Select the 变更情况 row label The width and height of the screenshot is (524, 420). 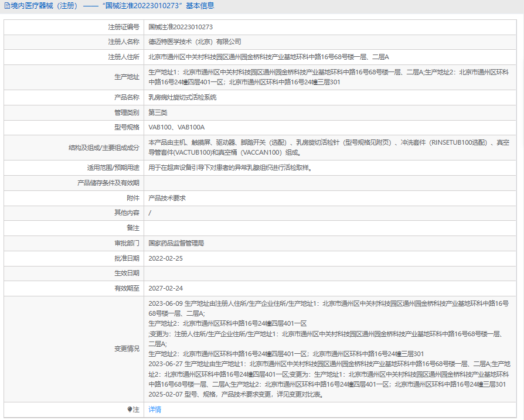point(127,349)
